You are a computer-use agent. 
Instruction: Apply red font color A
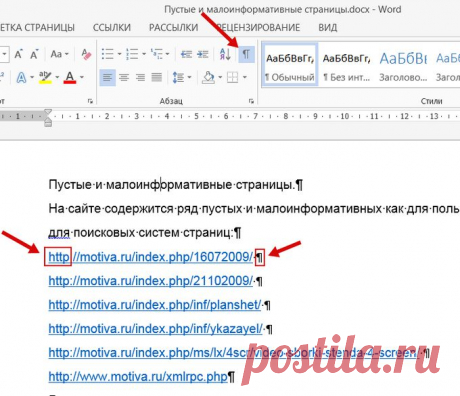pos(70,78)
